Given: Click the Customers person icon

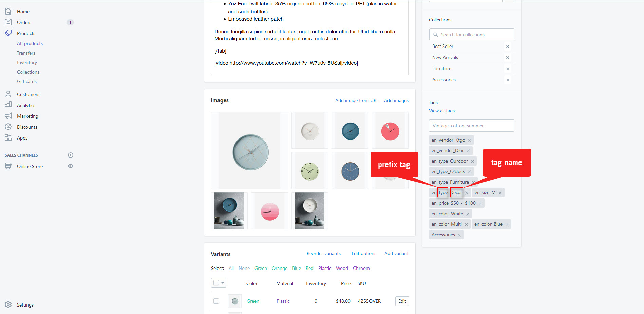Looking at the screenshot, I should click(8, 94).
